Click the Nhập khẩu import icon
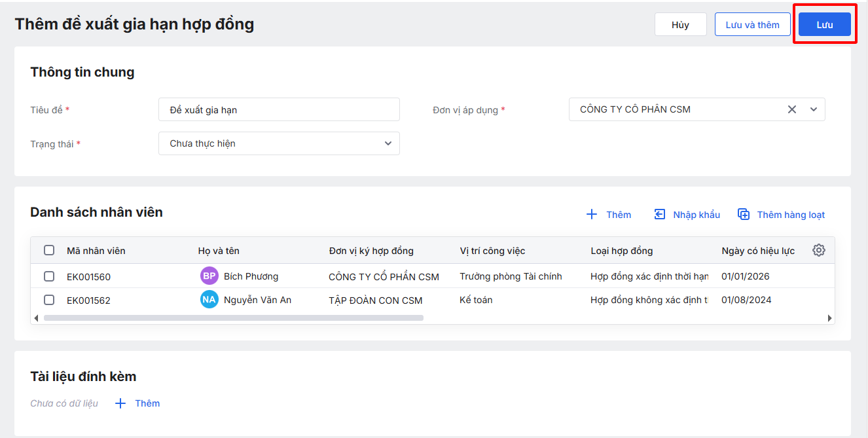Screen dimensions: 868x438 pyautogui.click(x=660, y=215)
